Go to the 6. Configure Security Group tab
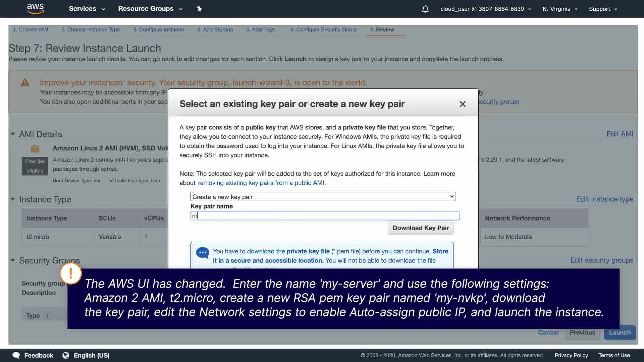 coord(323,29)
